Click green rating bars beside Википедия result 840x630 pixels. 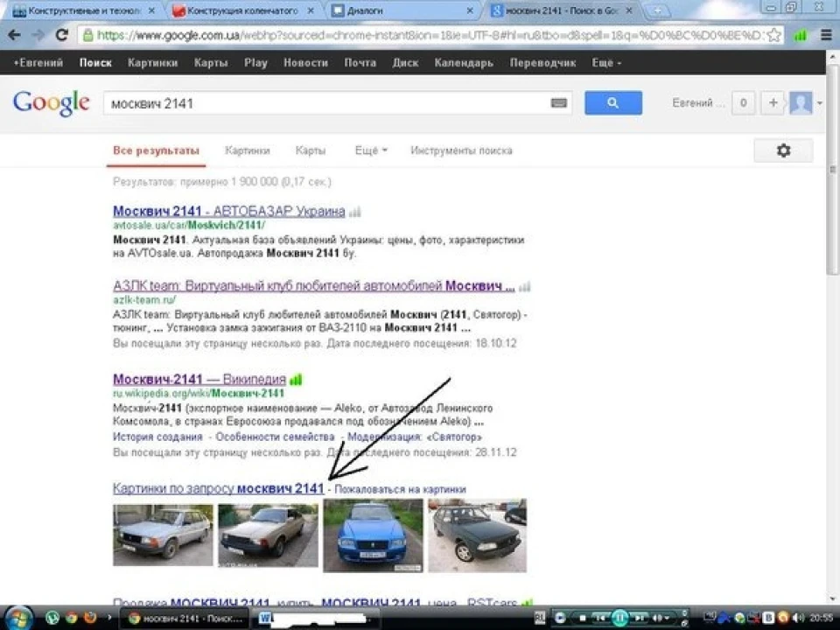tap(297, 380)
